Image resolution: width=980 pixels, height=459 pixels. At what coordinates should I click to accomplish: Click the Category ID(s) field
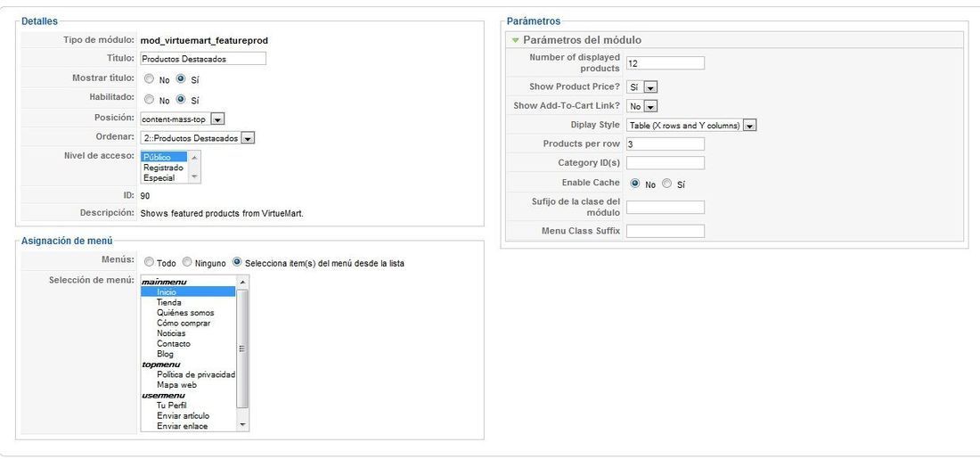click(x=665, y=162)
